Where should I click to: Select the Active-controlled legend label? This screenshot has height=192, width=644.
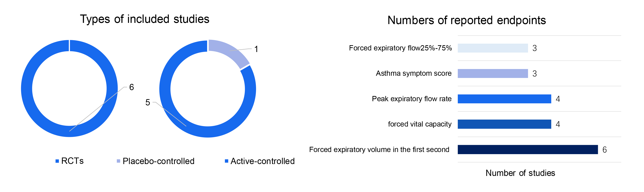(x=262, y=161)
